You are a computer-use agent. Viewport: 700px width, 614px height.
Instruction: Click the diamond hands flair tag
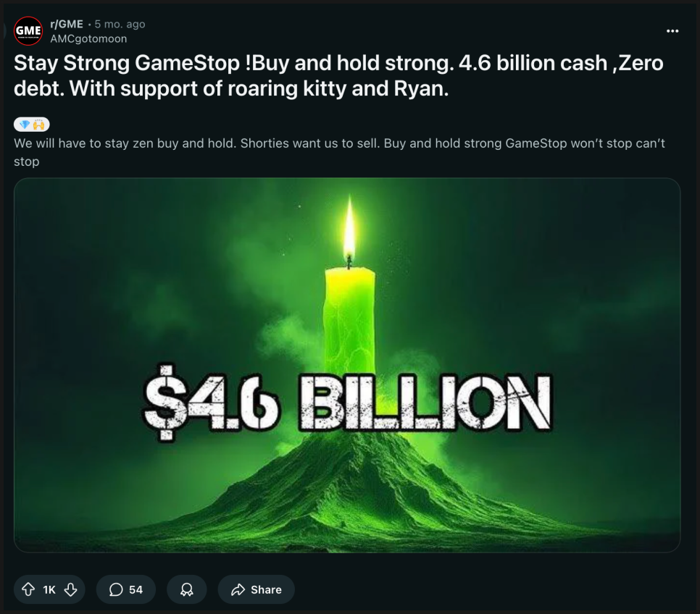click(x=32, y=125)
